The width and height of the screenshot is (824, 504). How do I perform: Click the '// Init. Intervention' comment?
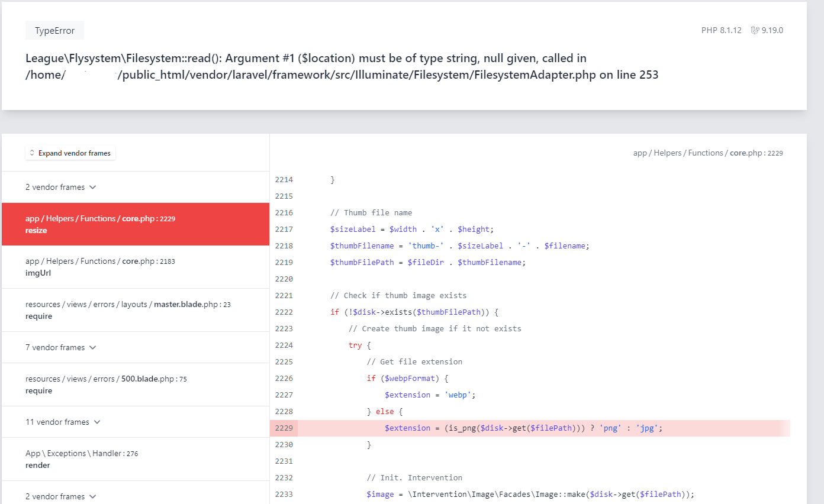click(x=414, y=477)
